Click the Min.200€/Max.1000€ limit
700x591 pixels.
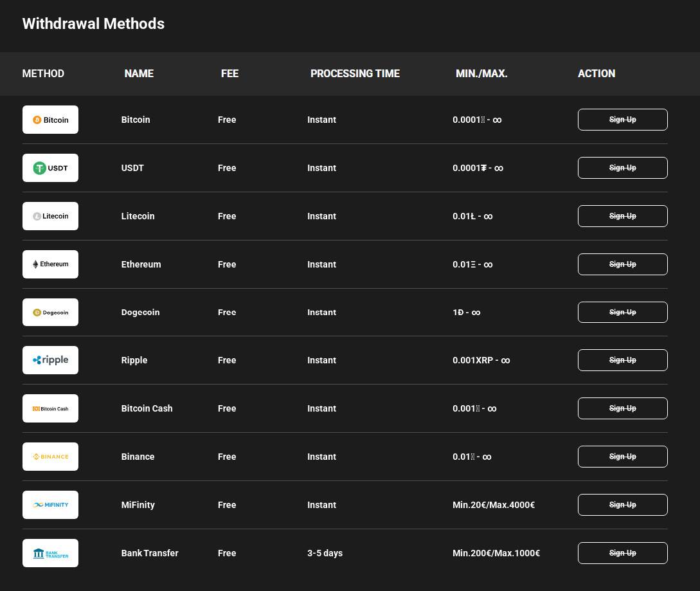496,553
